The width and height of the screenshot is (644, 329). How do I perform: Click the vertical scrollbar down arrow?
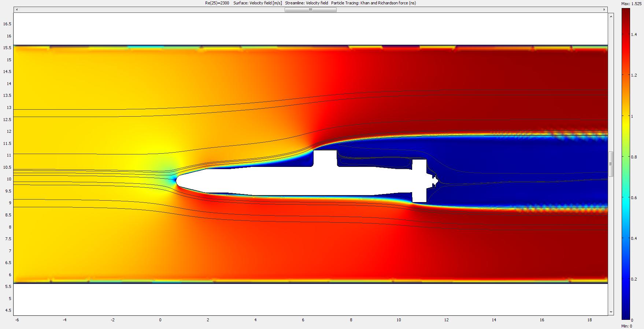click(611, 312)
